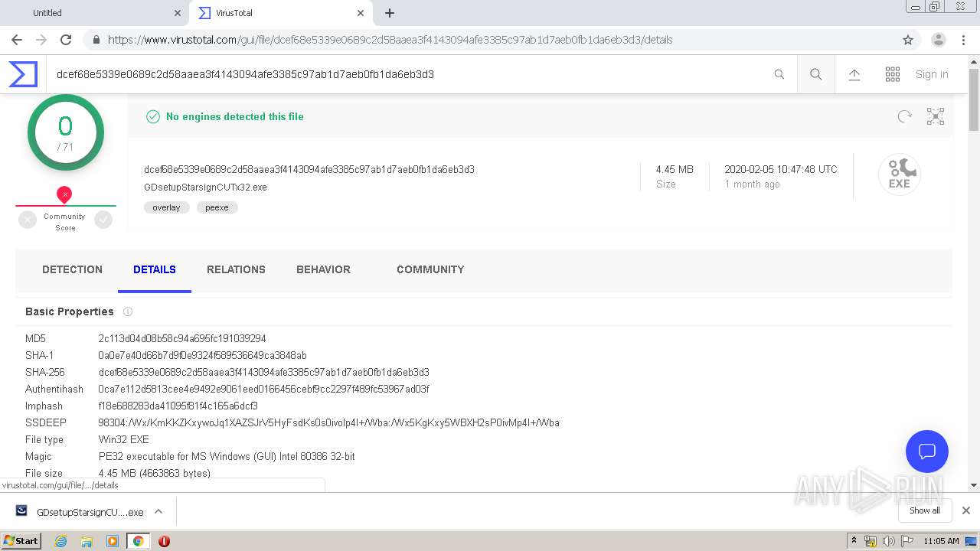Click the volume tray icon
Viewport: 980px width, 551px height.
(889, 541)
